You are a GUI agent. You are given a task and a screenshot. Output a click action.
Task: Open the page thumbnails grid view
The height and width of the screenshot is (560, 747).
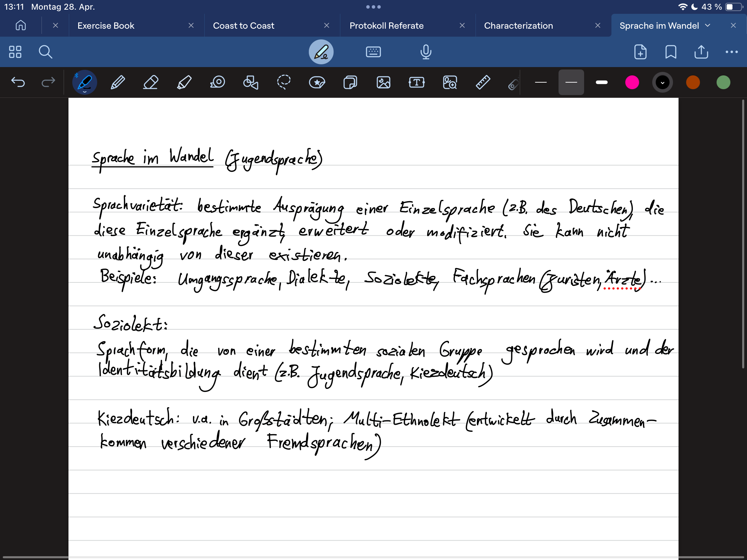coord(15,52)
